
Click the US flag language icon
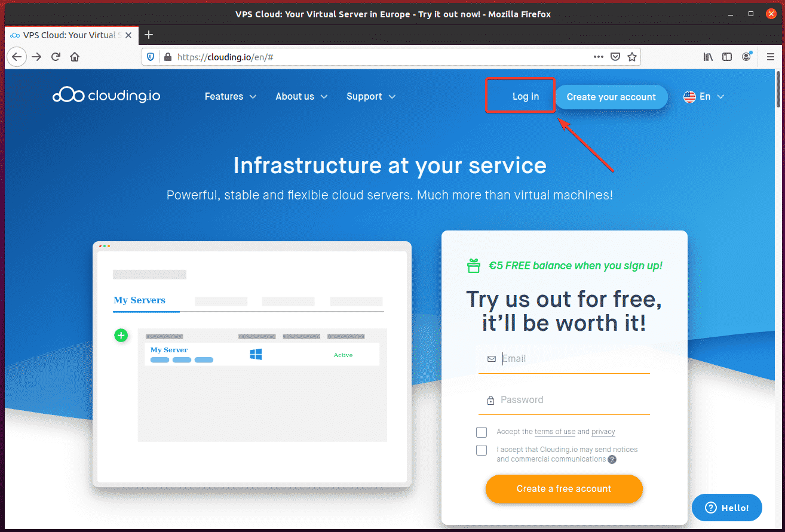click(x=690, y=97)
